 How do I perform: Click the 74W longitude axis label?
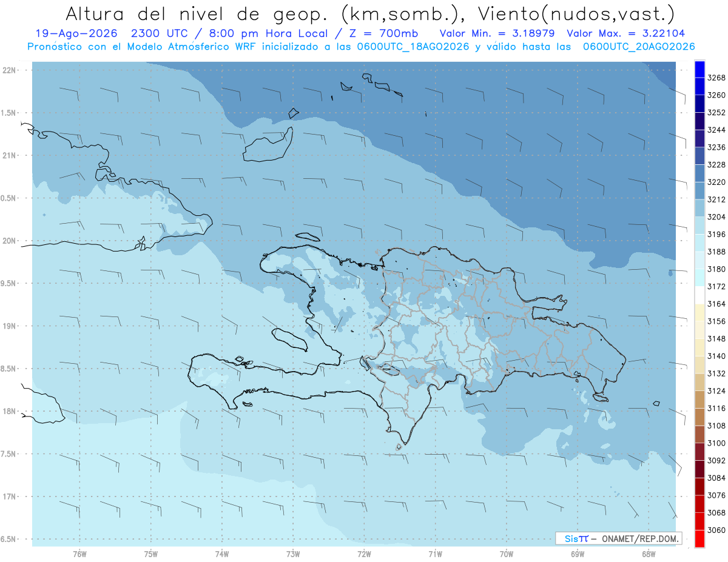pyautogui.click(x=221, y=554)
